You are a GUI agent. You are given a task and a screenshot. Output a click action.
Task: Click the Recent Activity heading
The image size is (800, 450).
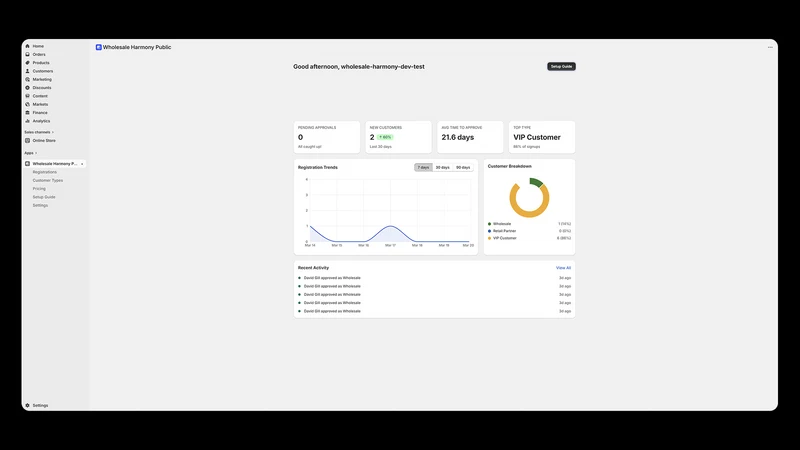pyautogui.click(x=313, y=268)
